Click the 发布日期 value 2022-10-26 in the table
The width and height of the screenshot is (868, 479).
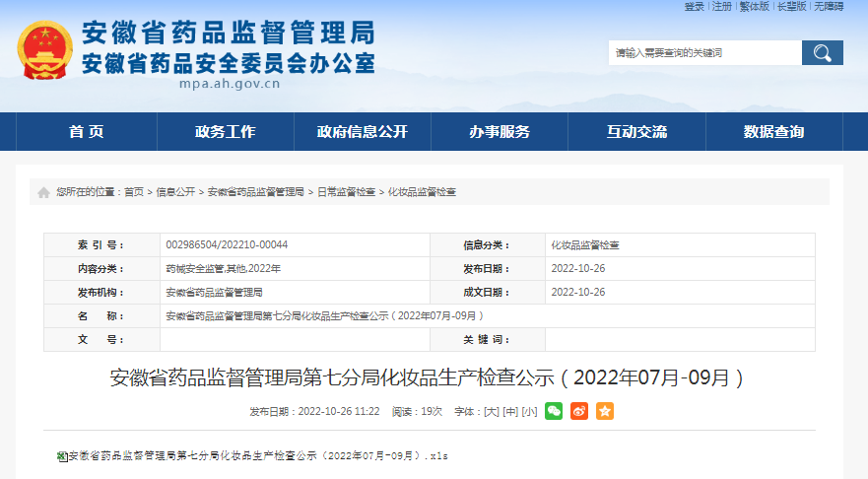pos(578,268)
